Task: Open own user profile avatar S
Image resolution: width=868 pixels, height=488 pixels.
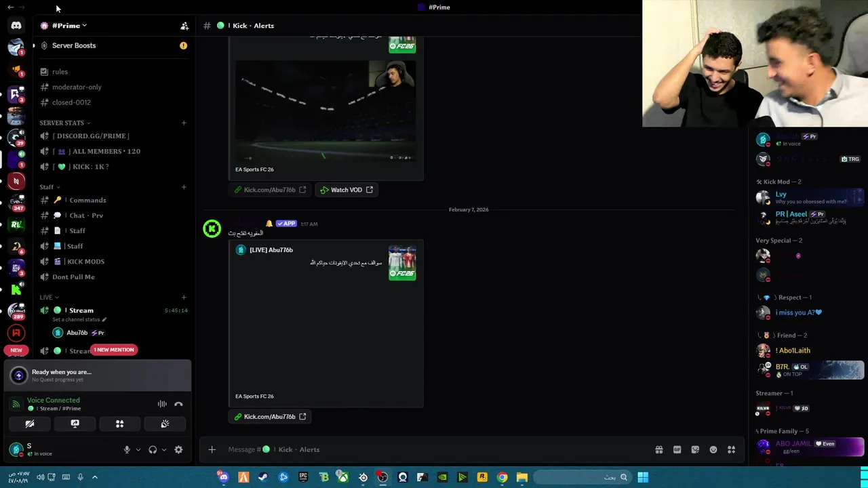Action: (16, 449)
